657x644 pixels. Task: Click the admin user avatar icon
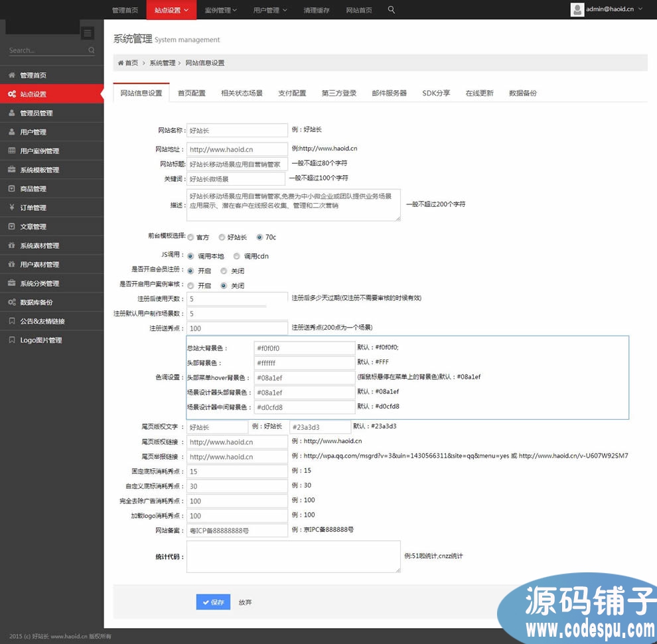(x=577, y=9)
